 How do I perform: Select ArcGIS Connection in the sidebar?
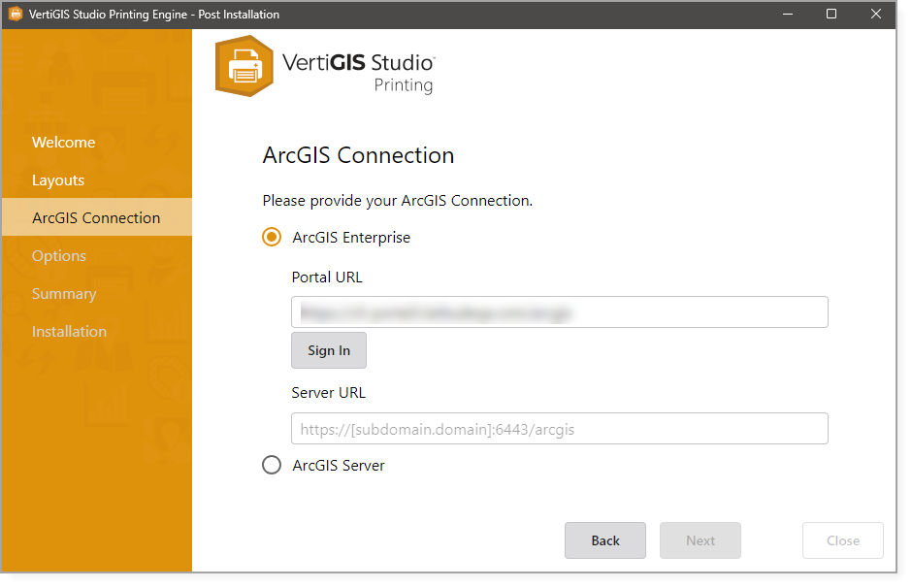(x=96, y=218)
